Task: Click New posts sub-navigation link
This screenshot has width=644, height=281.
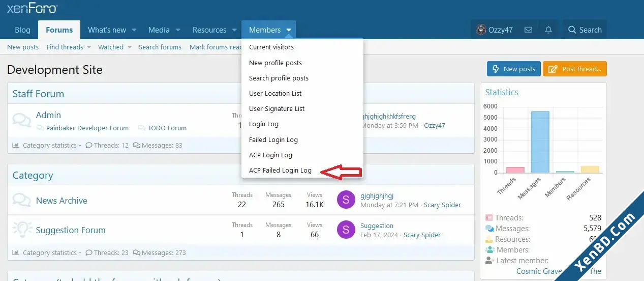Action: (23, 47)
